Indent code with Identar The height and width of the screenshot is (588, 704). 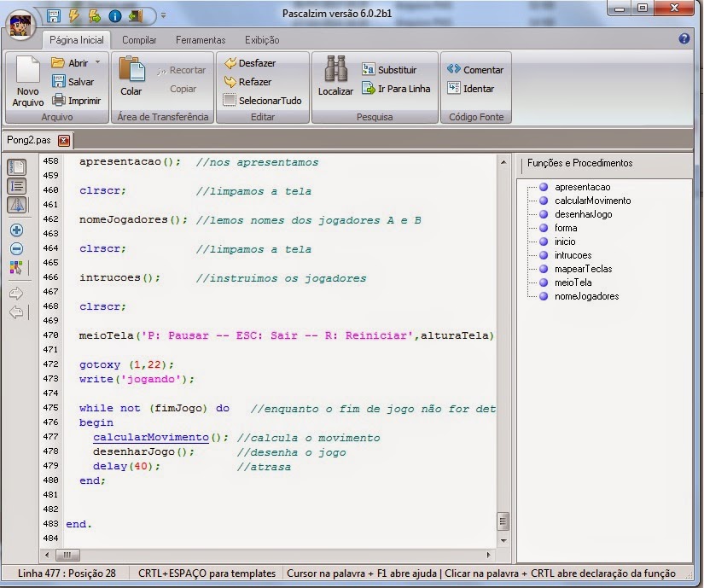470,89
